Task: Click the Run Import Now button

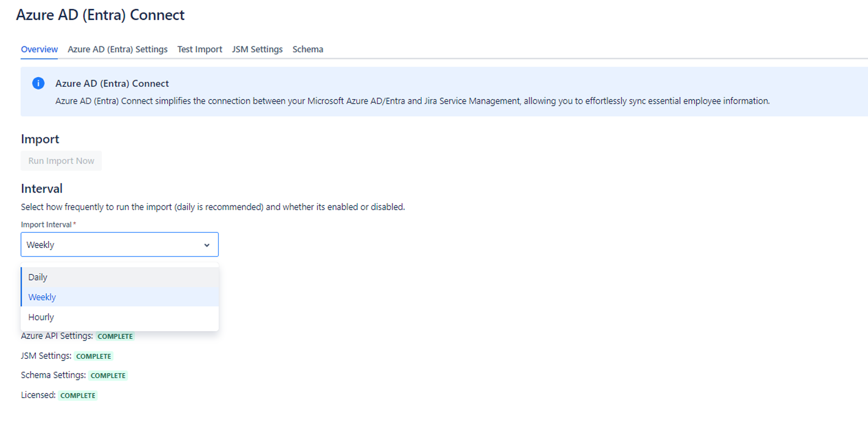Action: [x=61, y=161]
